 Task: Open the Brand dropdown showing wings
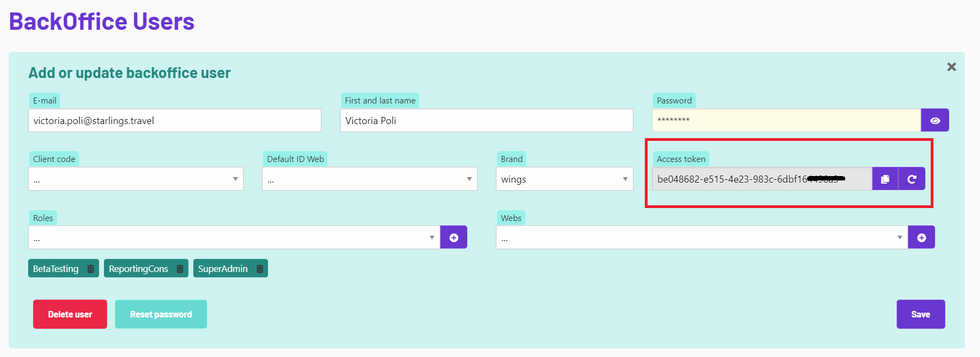click(565, 179)
